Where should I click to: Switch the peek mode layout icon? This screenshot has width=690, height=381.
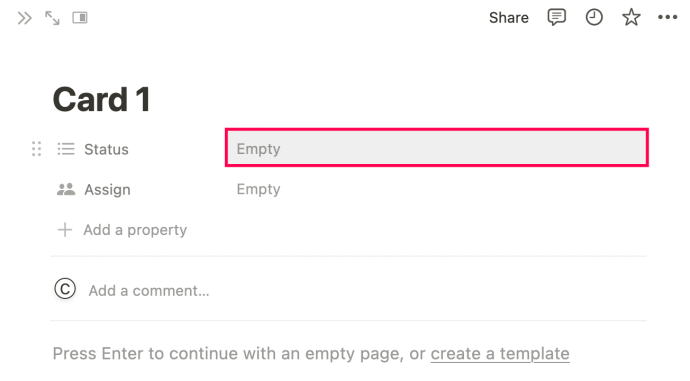coord(80,18)
